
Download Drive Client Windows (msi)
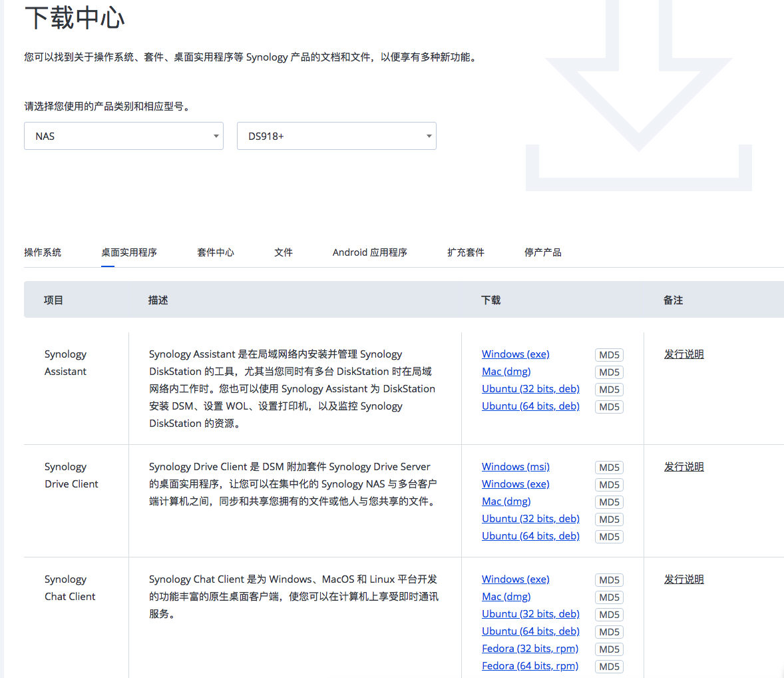516,467
